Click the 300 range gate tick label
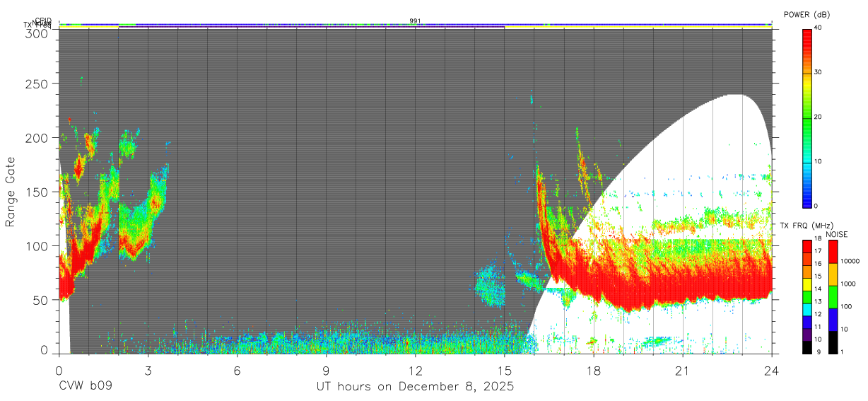The image size is (868, 401). (x=37, y=33)
